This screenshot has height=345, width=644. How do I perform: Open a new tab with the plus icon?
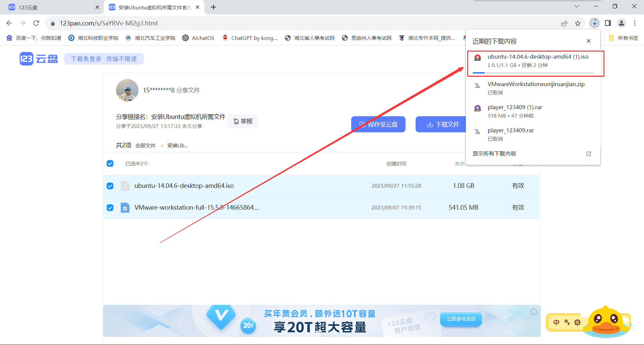click(x=213, y=7)
